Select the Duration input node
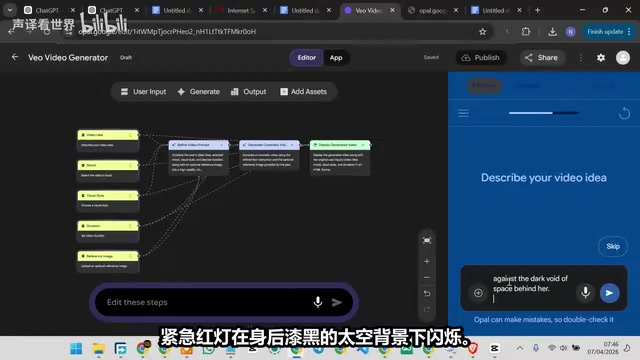The height and width of the screenshot is (360, 640). pos(108,231)
